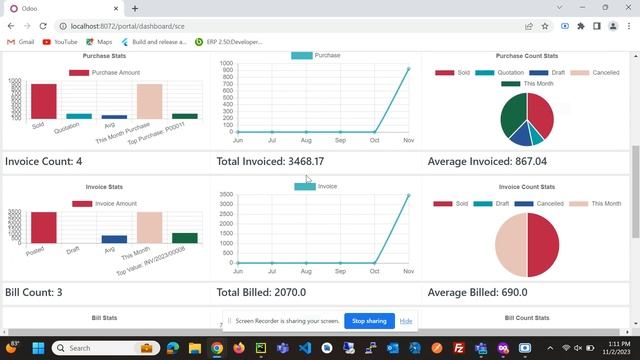Toggle Invoice Amount legend in Invoice Stats
Image resolution: width=640 pixels, height=360 pixels.
(104, 204)
